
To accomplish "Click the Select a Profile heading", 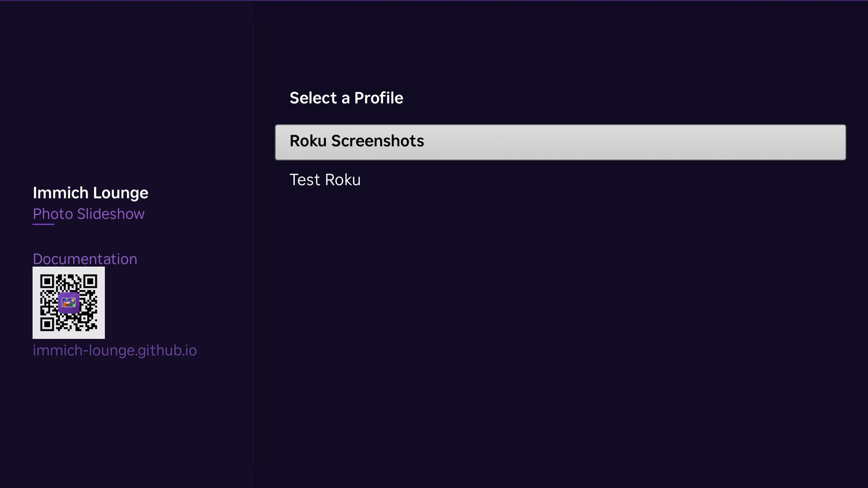I will (346, 98).
